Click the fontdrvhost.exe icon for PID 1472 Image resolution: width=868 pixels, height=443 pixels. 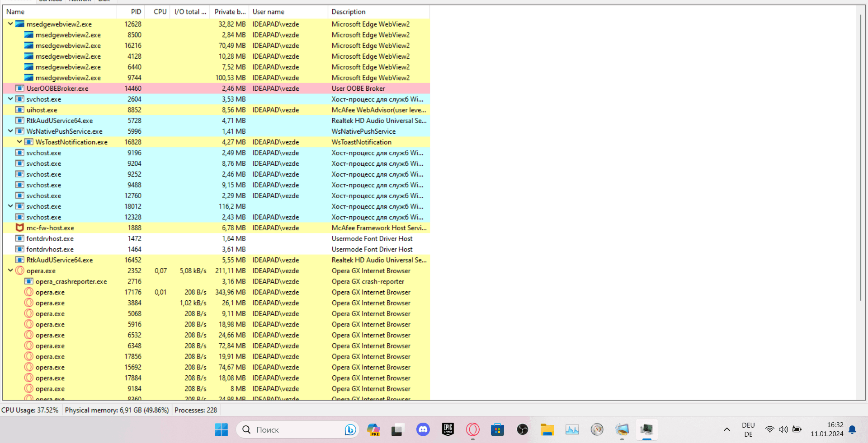(x=20, y=238)
